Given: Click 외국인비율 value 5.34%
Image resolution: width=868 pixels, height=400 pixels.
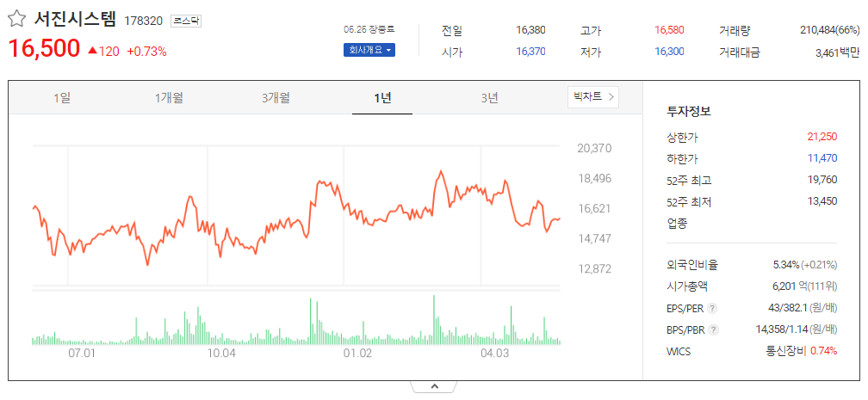Looking at the screenshot, I should (786, 264).
